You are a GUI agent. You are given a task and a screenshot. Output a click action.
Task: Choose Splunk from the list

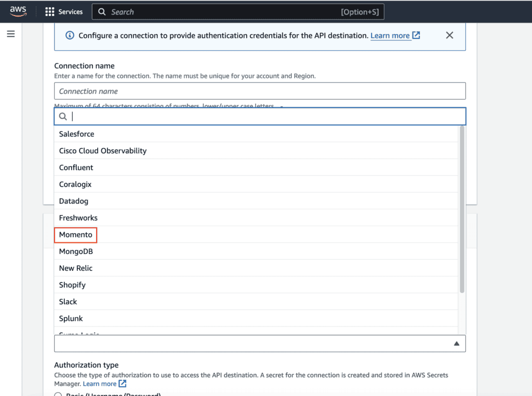(x=256, y=318)
